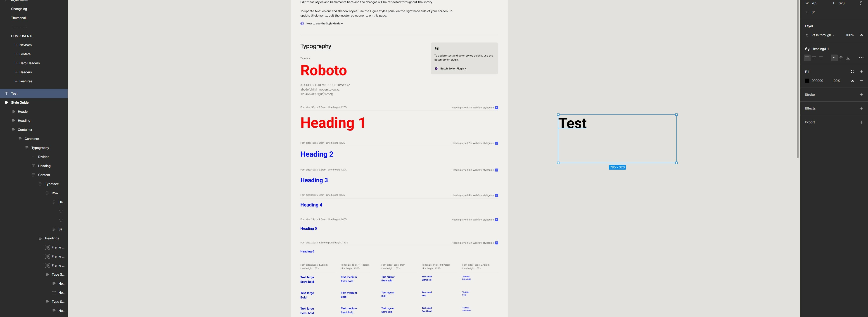Viewport: 868px width, 317px height.
Task: Click Webflow icon next to Heading-style-h2
Action: [496, 143]
